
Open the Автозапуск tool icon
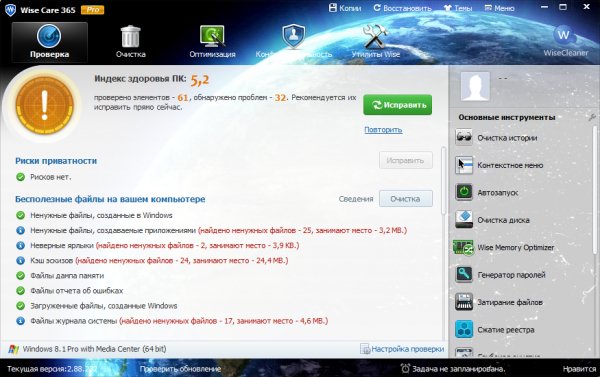coord(464,192)
